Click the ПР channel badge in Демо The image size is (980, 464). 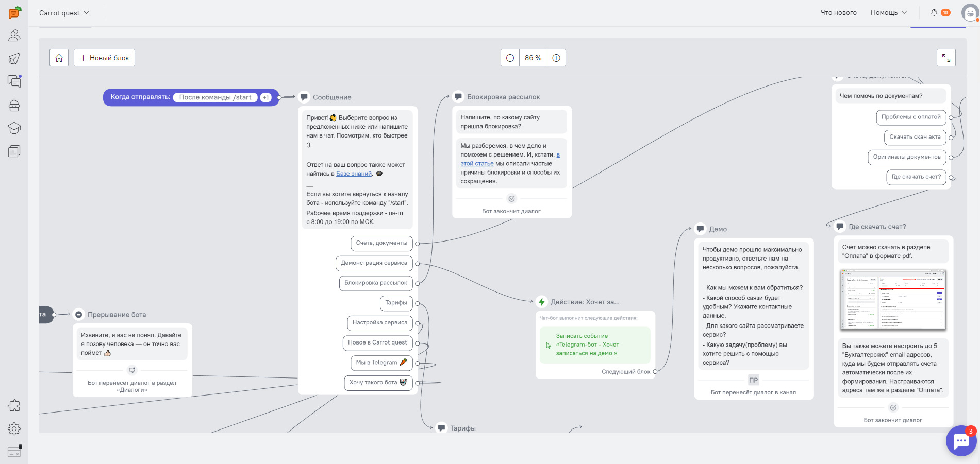[753, 380]
